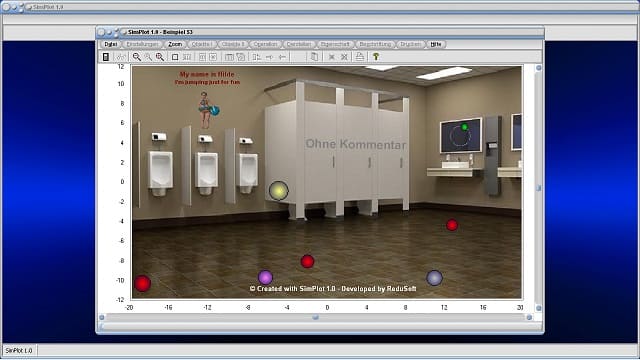640x360 pixels.
Task: Click the left-pointing arrow toolbar icon
Action: pos(282,57)
